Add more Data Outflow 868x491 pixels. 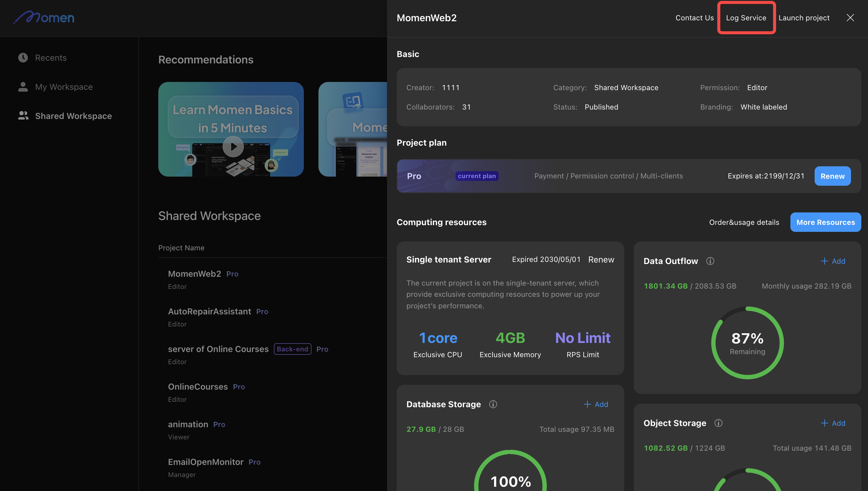(x=833, y=261)
